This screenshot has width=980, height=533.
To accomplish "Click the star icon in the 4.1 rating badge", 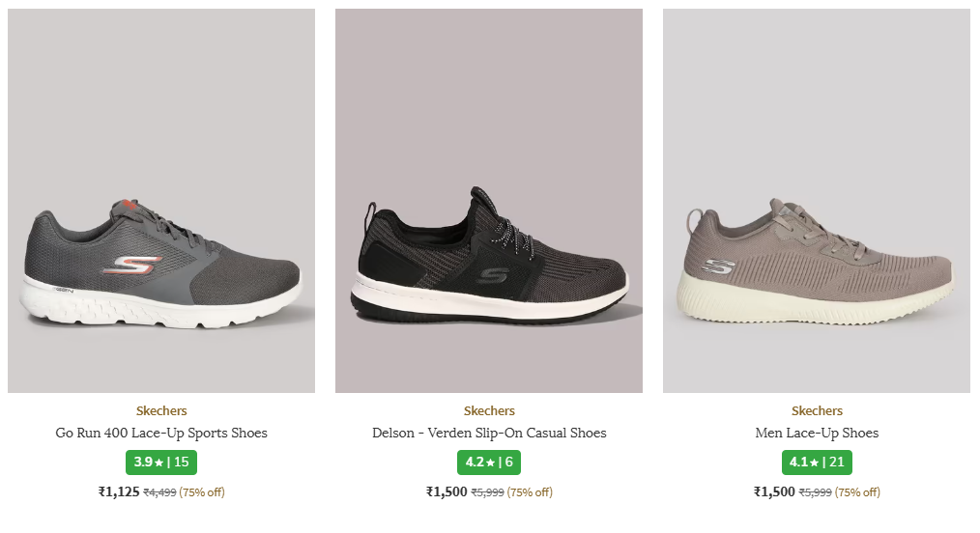I will (x=815, y=463).
